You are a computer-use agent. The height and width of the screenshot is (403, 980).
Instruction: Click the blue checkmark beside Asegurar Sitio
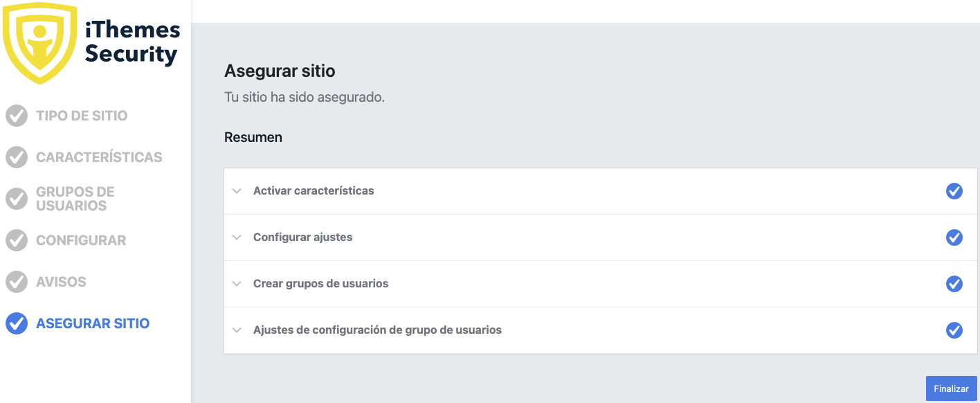tap(17, 323)
